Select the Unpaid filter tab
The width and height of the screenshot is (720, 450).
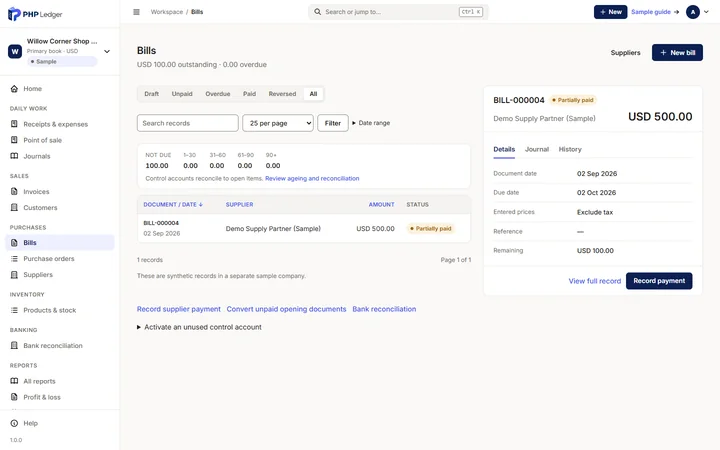pyautogui.click(x=182, y=94)
